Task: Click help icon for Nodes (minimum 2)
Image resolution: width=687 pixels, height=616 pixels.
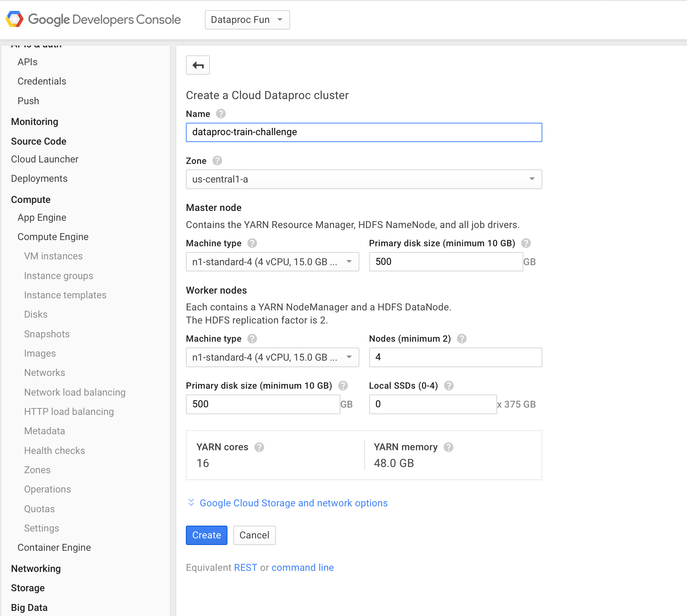Action: click(462, 339)
